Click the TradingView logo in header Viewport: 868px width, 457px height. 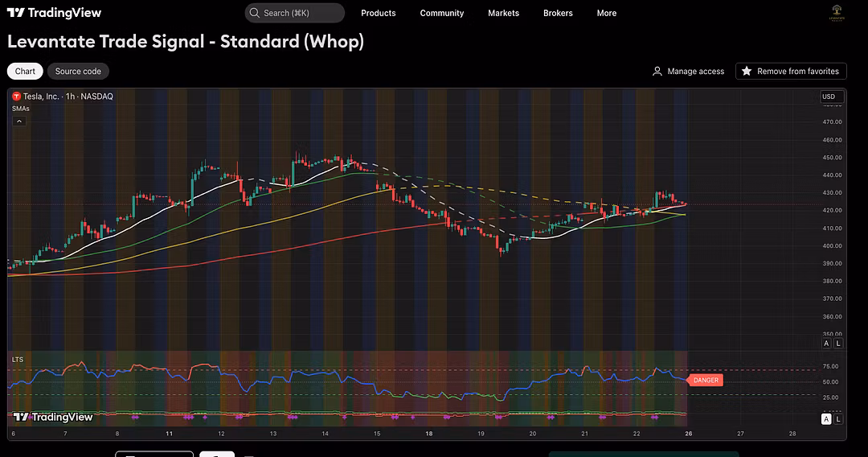(x=55, y=13)
